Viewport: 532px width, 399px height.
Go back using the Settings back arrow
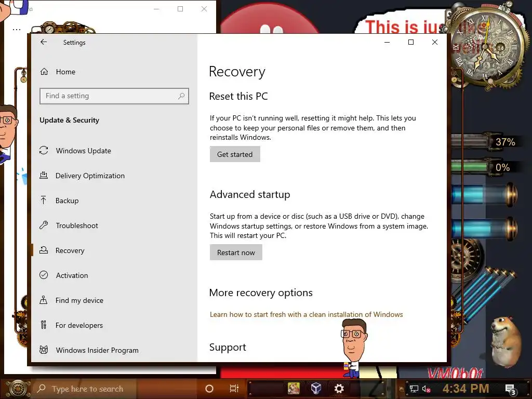click(x=44, y=42)
